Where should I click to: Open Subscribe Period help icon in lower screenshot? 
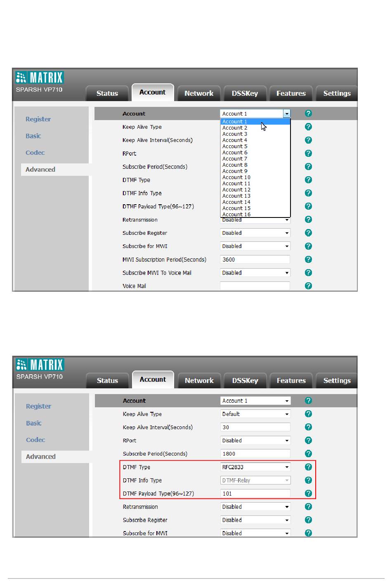pos(308,454)
